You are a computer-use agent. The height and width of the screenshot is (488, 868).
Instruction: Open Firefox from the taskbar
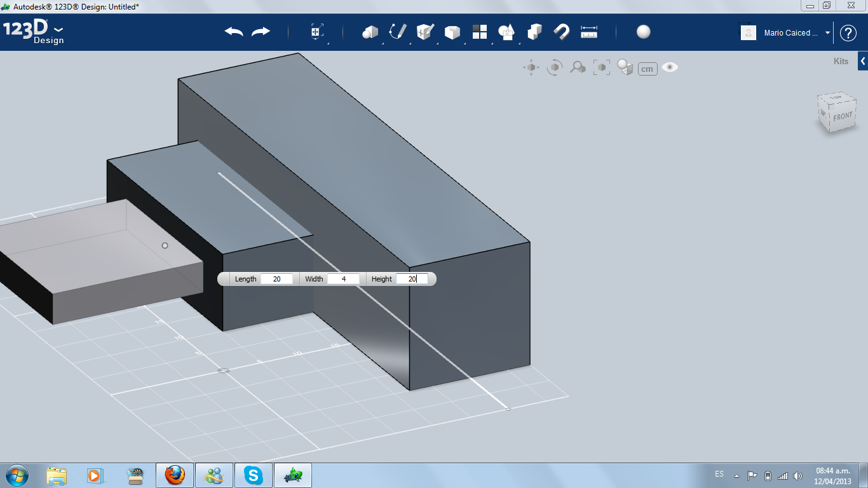(x=175, y=475)
